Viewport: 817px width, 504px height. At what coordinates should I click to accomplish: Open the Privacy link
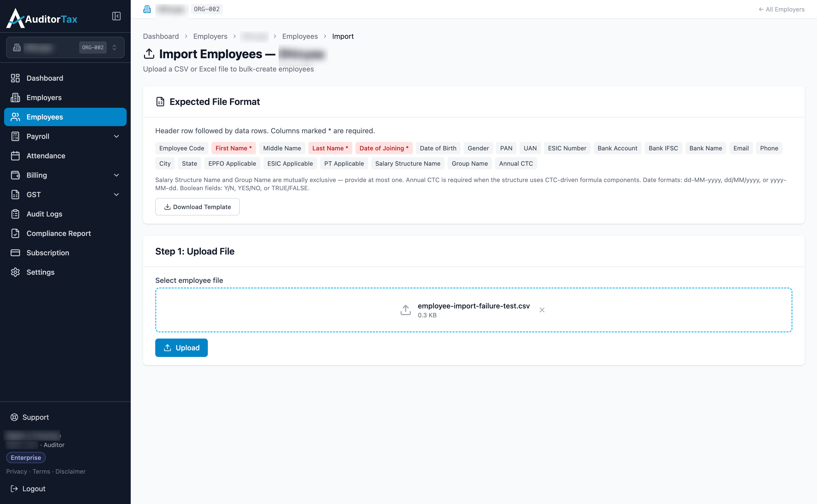[16, 471]
